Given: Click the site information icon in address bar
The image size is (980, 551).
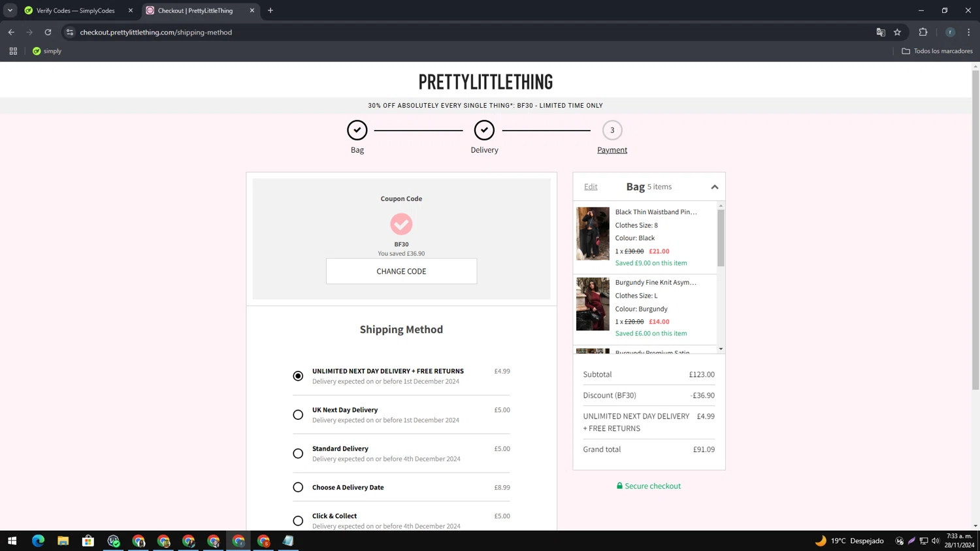Looking at the screenshot, I should click(70, 32).
